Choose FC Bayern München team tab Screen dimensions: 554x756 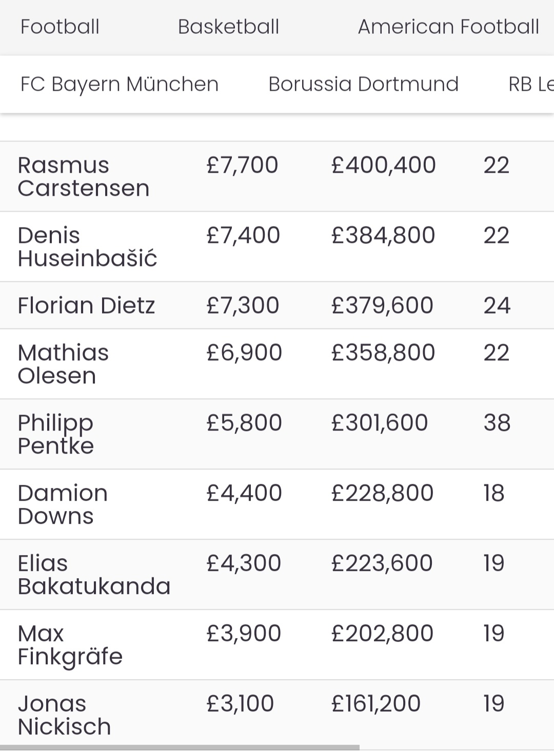[x=120, y=84]
